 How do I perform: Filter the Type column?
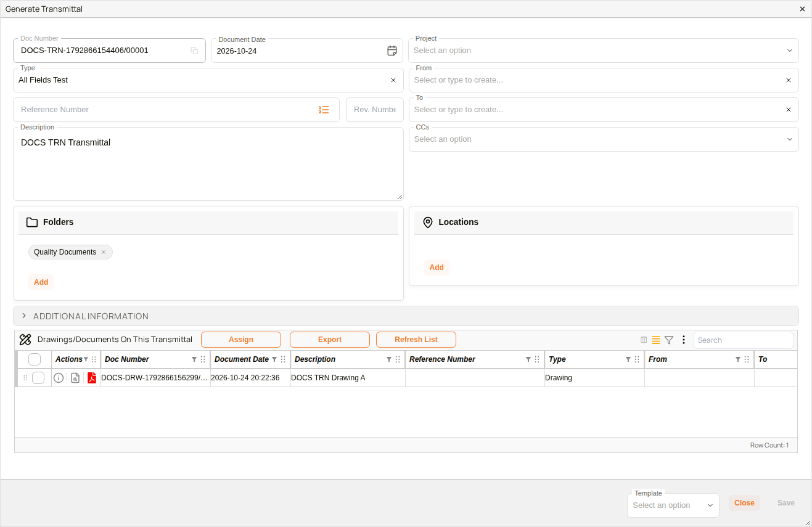(x=628, y=359)
